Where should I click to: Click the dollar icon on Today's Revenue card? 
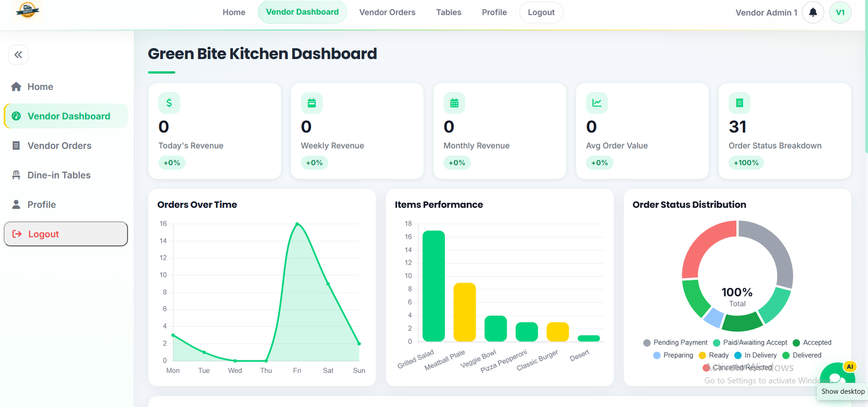coord(169,103)
